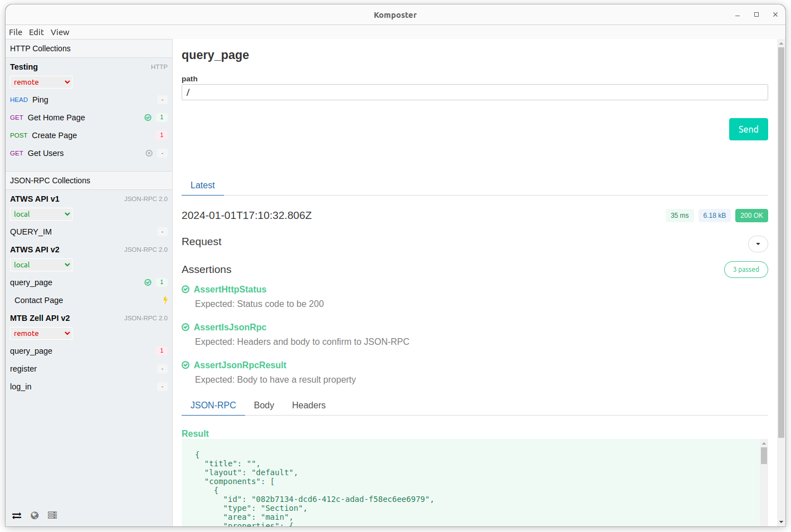Click the check icon beside AssertHttpStatus
Viewport: 791px width, 532px height.
pos(185,289)
